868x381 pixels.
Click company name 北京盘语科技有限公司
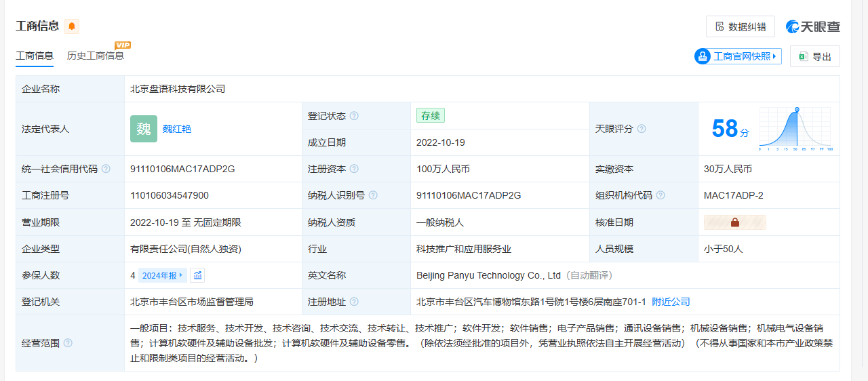pos(178,89)
